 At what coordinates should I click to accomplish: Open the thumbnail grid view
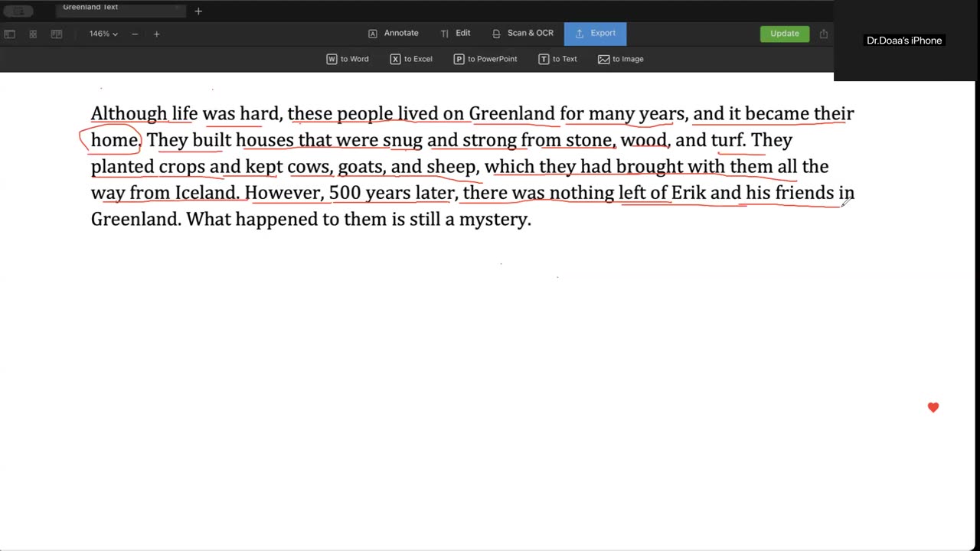point(33,34)
